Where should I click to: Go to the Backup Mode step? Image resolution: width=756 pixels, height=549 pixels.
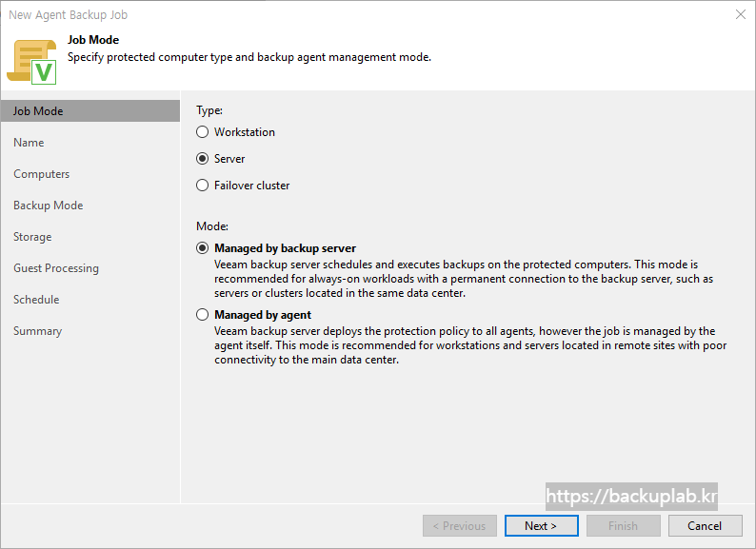point(49,206)
